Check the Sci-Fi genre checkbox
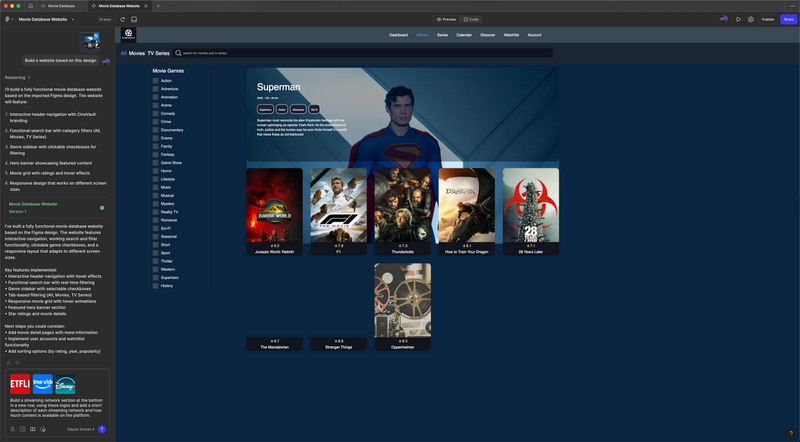The height and width of the screenshot is (442, 800). pos(156,228)
